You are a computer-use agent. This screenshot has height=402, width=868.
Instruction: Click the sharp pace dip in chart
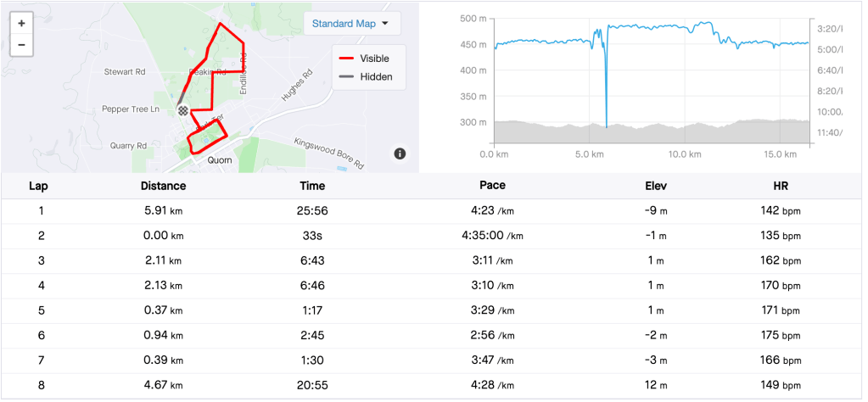coord(607,102)
